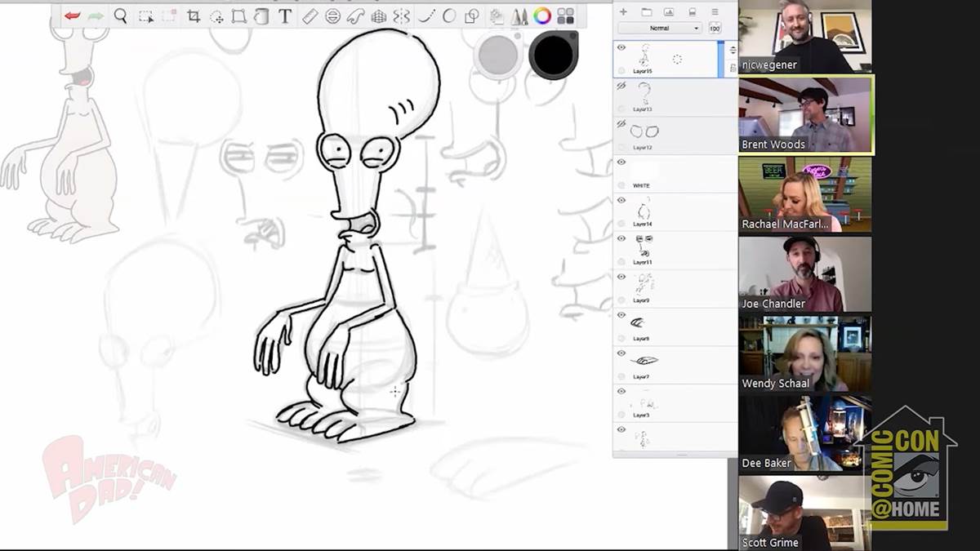Open the layer panel hamburger menu
Viewport: 980px width, 551px height.
(715, 11)
